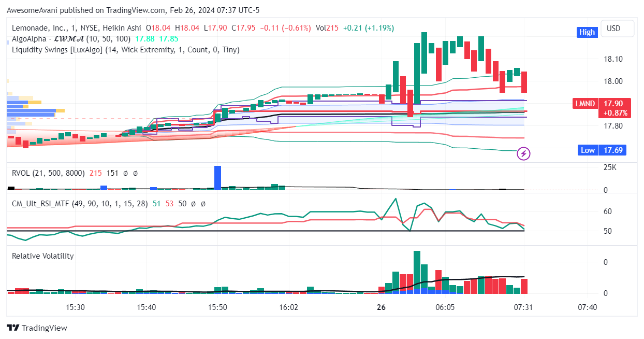This screenshot has width=644, height=339.
Task: Select the blue High price label
Action: pos(587,32)
